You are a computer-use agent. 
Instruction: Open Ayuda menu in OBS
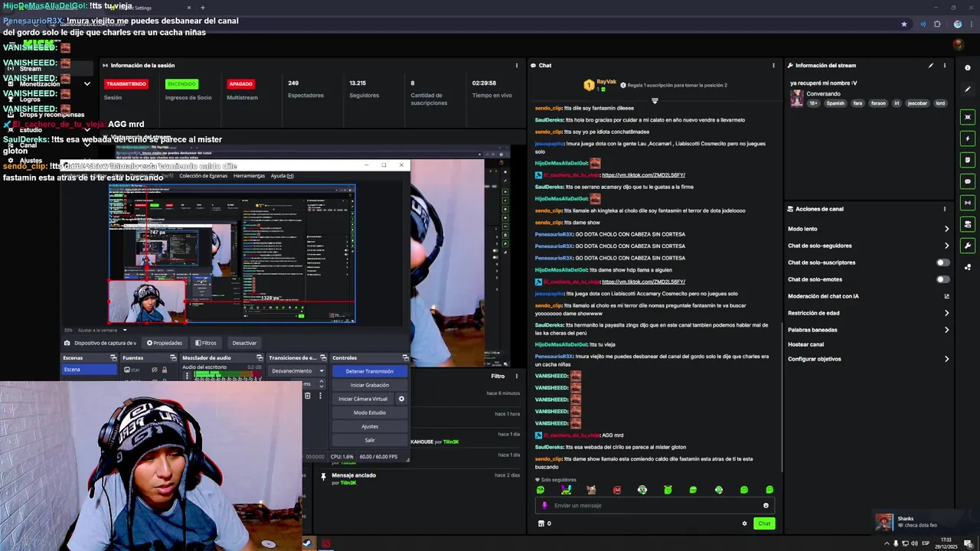(x=282, y=176)
